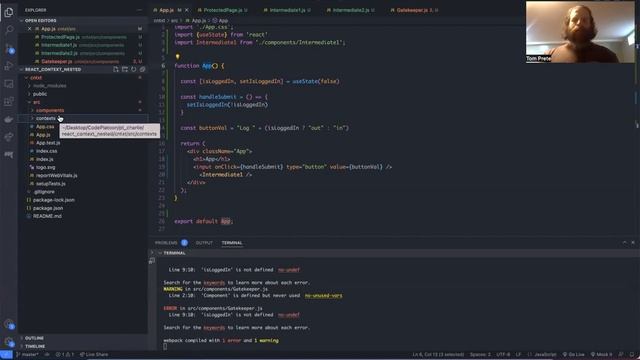The image size is (640, 360).
Task: Click New File icon in REACT_CONTEXT_NESTED header
Action: pyautogui.click(x=116, y=69)
